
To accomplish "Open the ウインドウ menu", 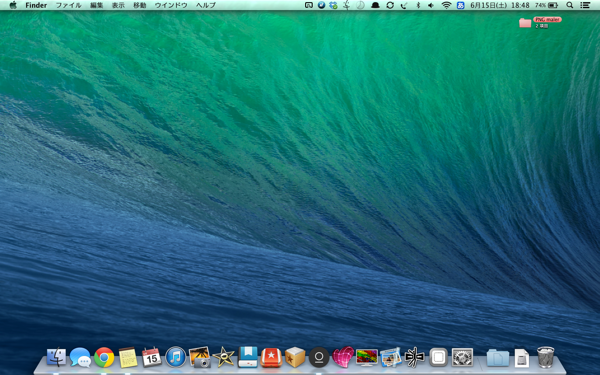I will pos(171,5).
